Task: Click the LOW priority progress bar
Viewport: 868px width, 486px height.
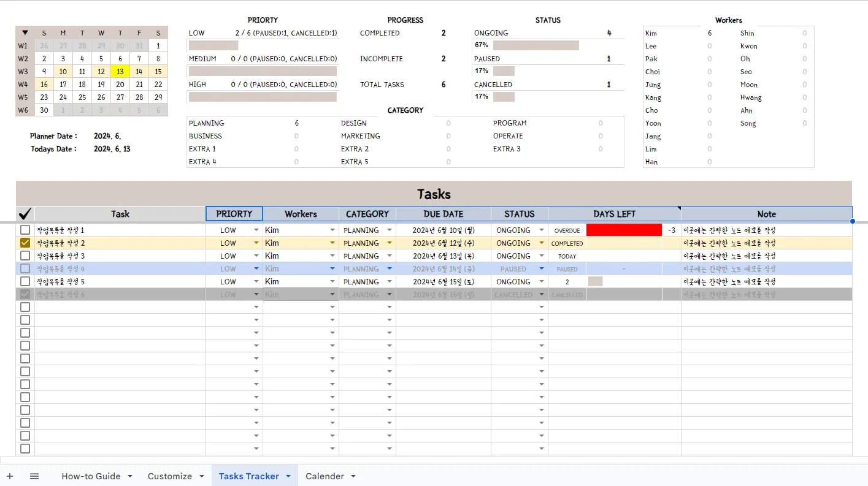Action: [213, 45]
